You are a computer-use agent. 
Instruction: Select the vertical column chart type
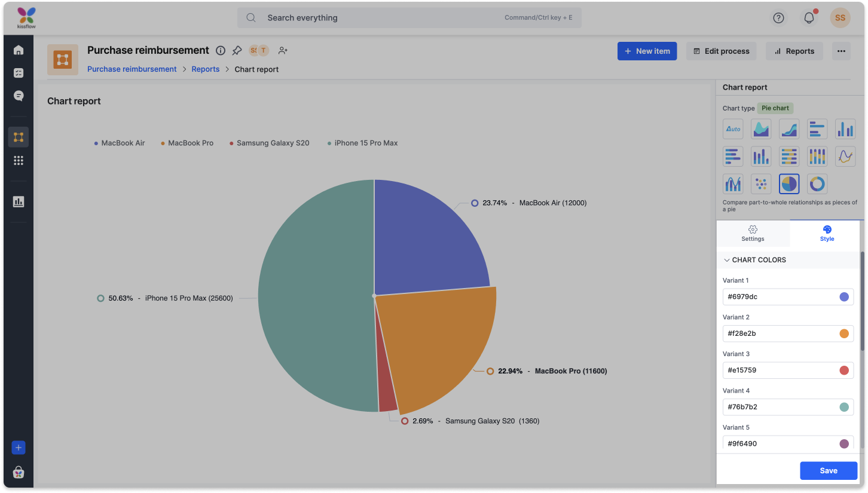845,128
